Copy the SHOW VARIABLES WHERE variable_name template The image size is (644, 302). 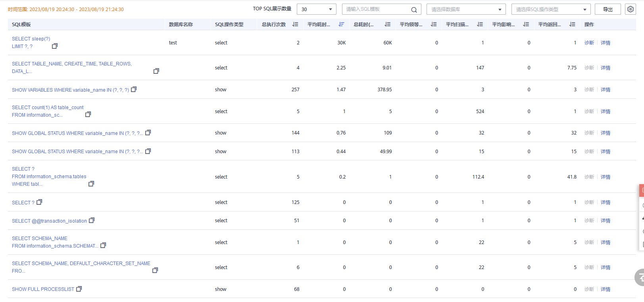(x=134, y=89)
